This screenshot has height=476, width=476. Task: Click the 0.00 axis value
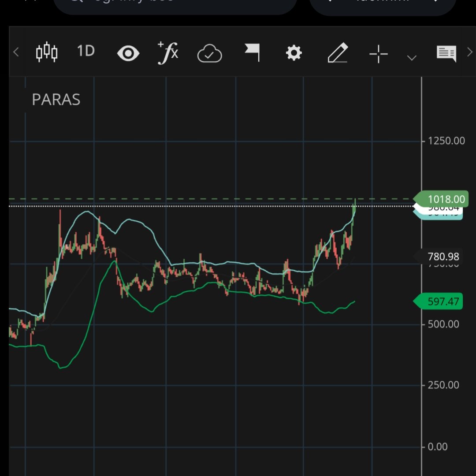click(438, 447)
